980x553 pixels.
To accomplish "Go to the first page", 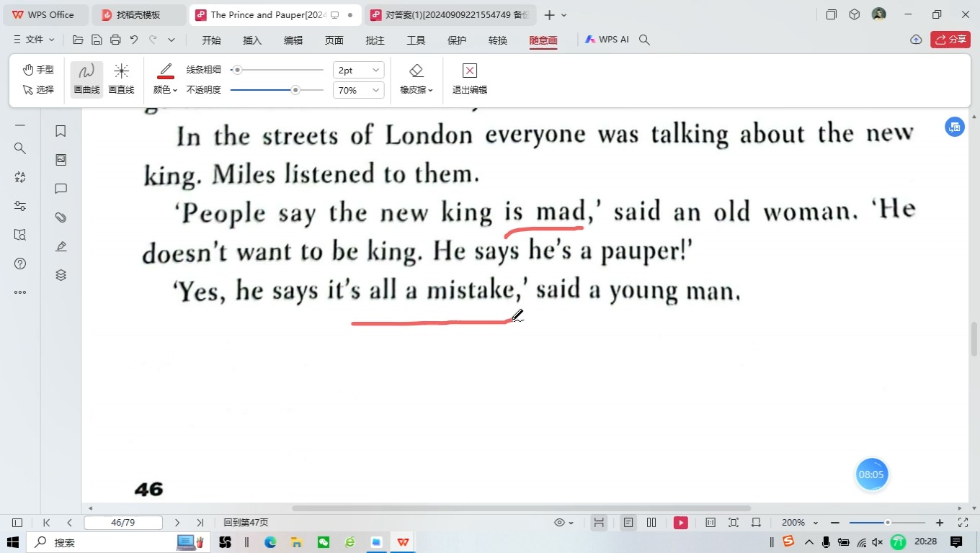I will click(47, 523).
